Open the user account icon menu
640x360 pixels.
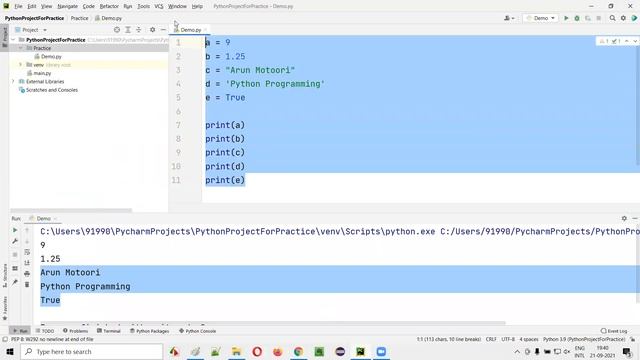[509, 18]
